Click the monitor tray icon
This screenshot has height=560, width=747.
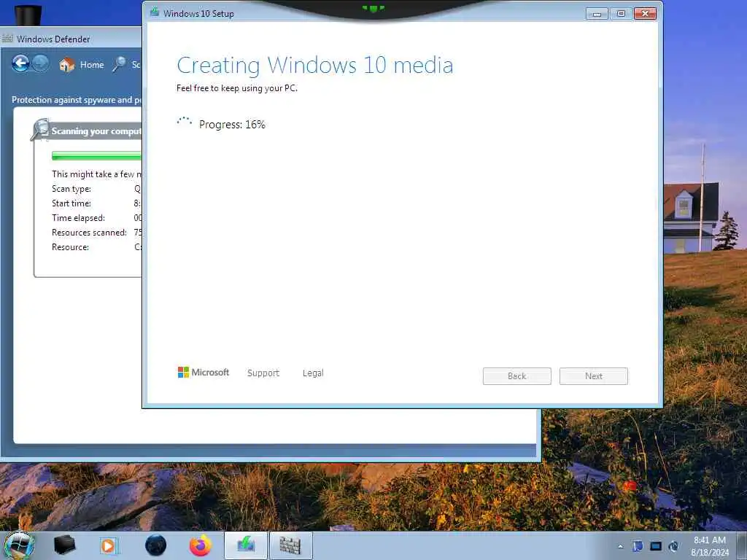click(656, 546)
